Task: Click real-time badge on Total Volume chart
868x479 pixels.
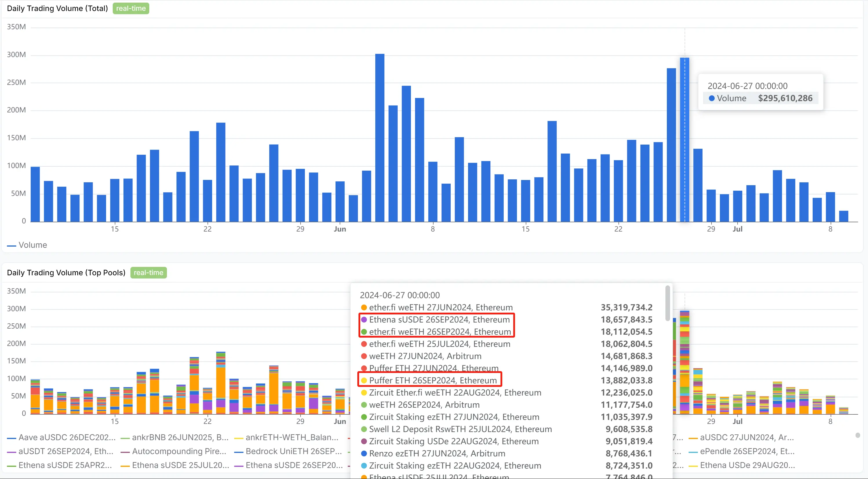Action: click(x=131, y=8)
